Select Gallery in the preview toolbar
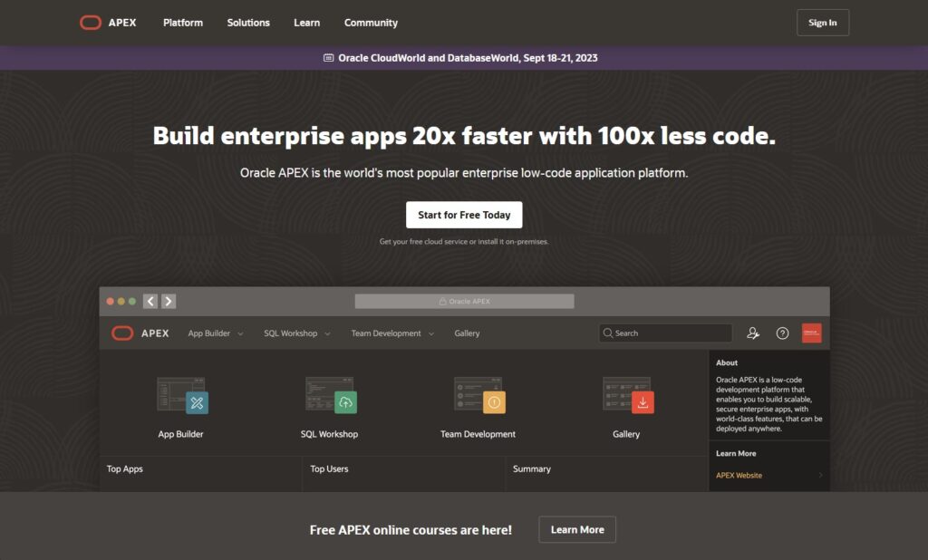The width and height of the screenshot is (928, 560). (467, 333)
